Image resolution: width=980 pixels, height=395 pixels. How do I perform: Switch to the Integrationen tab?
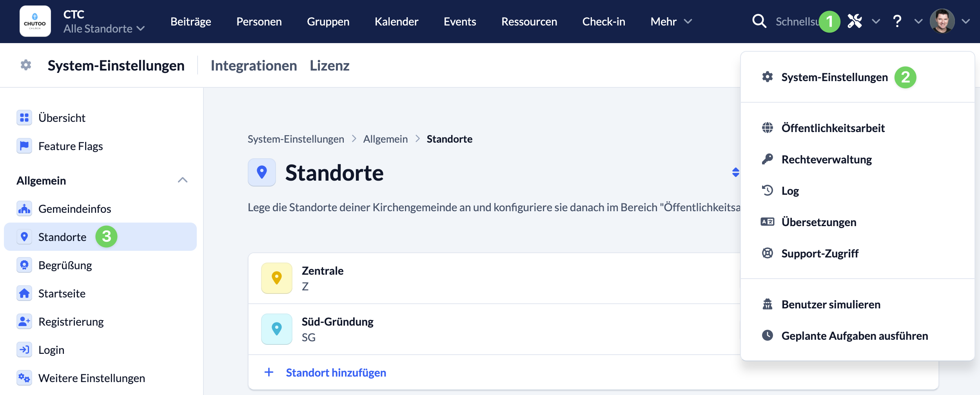click(254, 65)
